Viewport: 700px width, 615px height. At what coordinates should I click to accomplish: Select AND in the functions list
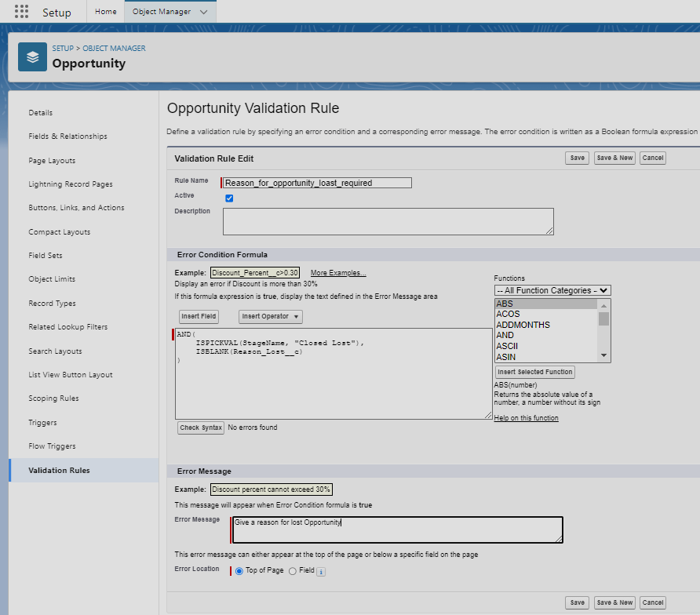tap(546, 335)
